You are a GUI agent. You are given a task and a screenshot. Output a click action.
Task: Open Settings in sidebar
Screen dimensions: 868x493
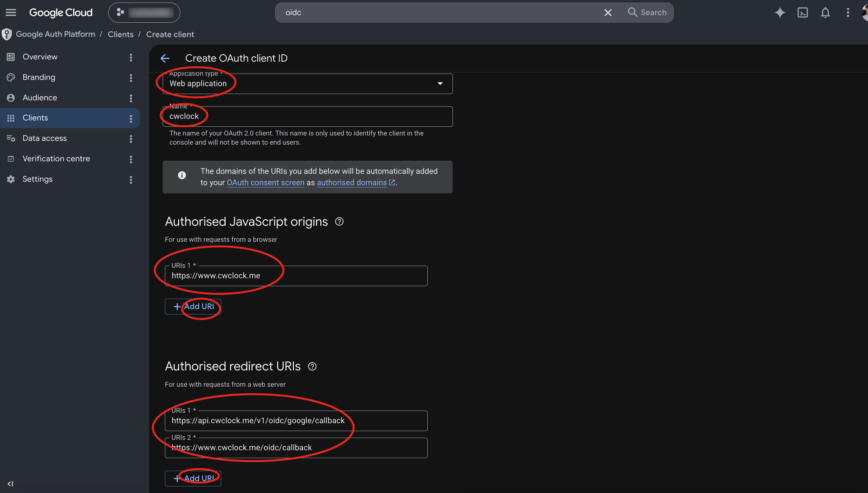[x=37, y=179]
